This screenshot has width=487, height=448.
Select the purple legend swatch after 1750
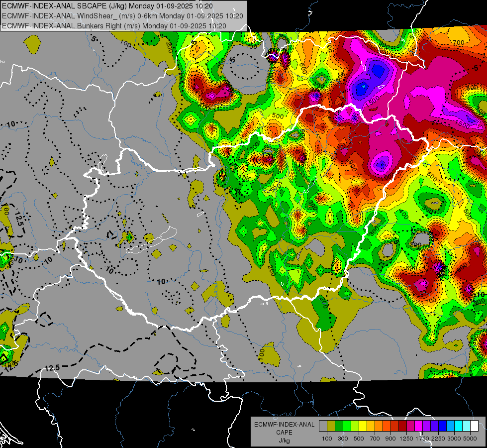(x=427, y=426)
